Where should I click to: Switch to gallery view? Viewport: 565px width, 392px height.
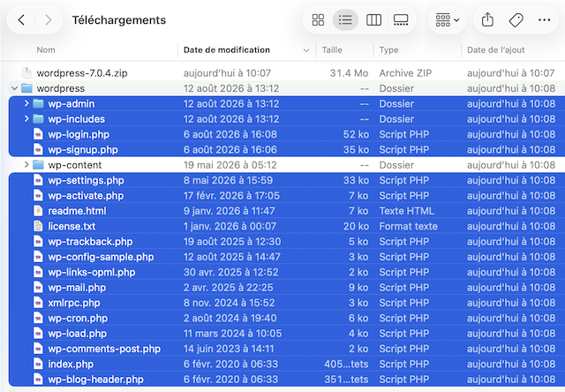point(401,19)
